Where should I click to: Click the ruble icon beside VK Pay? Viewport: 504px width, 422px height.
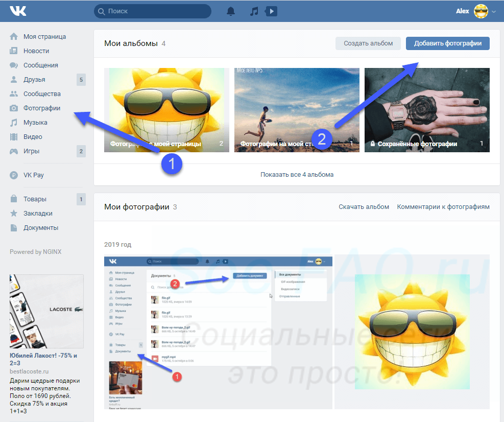(x=14, y=175)
